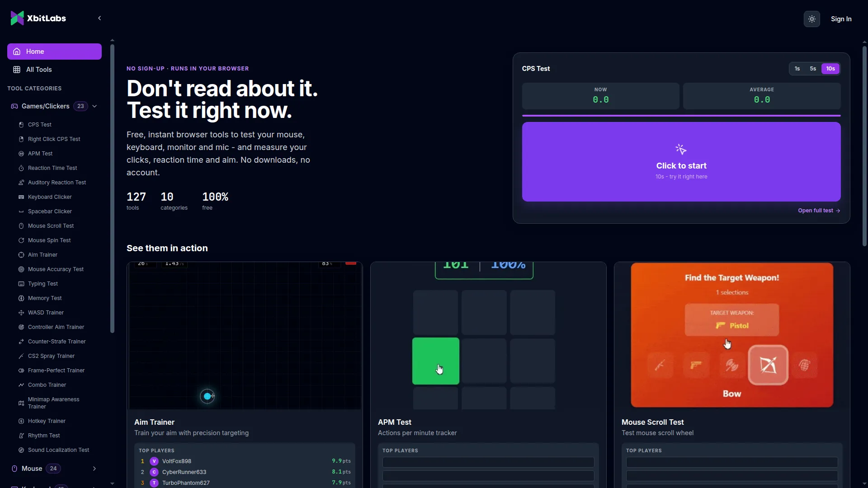This screenshot has height=488, width=868.
Task: Click the Auditory Reaction Test icon
Action: pos(21,183)
